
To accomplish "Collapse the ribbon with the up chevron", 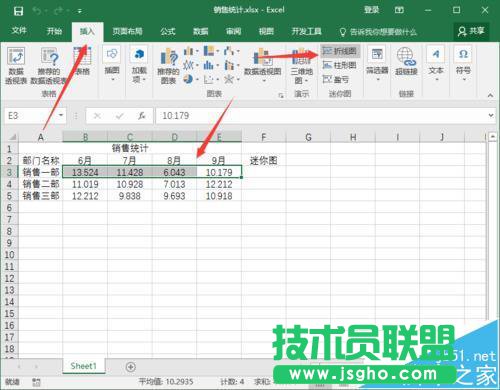I will (490, 95).
